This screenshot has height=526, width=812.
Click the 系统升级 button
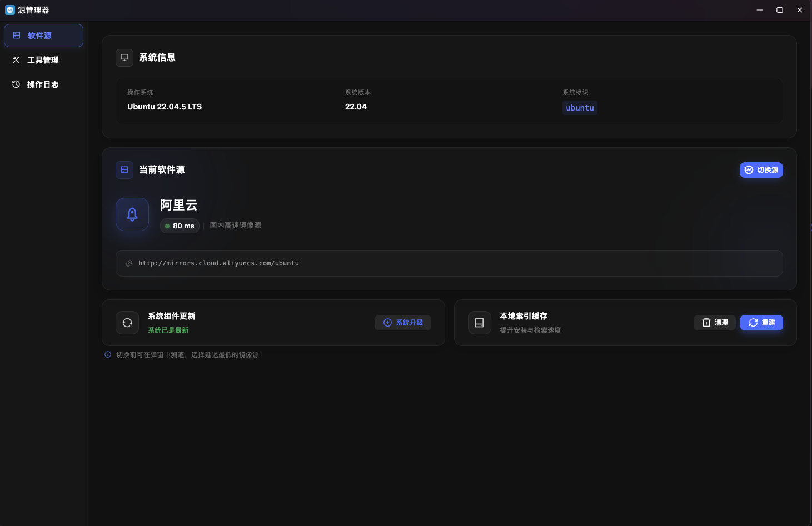403,323
